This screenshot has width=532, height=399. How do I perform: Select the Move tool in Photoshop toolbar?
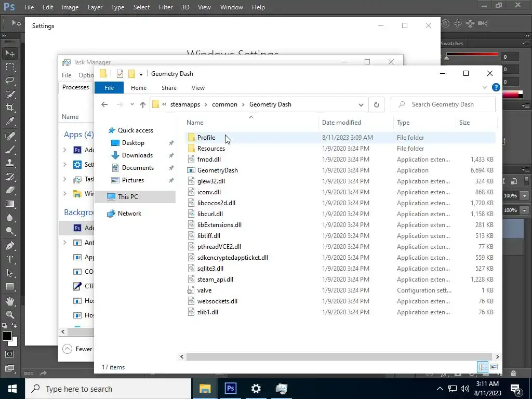(x=10, y=54)
